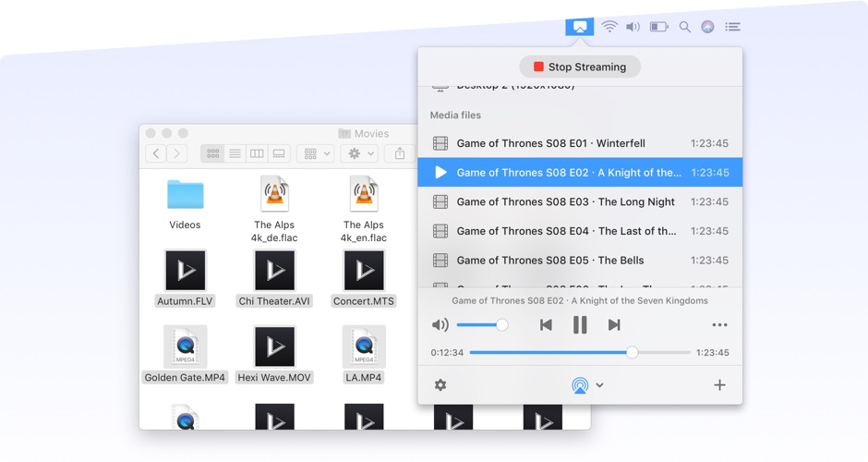Screen dimensions: 868x462
Task: Select Autumn.FLV video file
Action: click(185, 278)
